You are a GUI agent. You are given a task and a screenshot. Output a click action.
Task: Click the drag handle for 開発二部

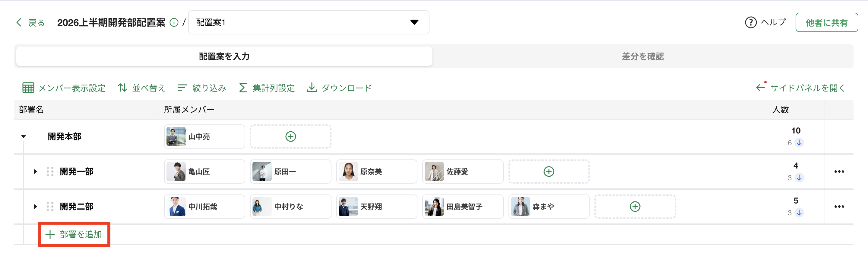[50, 207]
